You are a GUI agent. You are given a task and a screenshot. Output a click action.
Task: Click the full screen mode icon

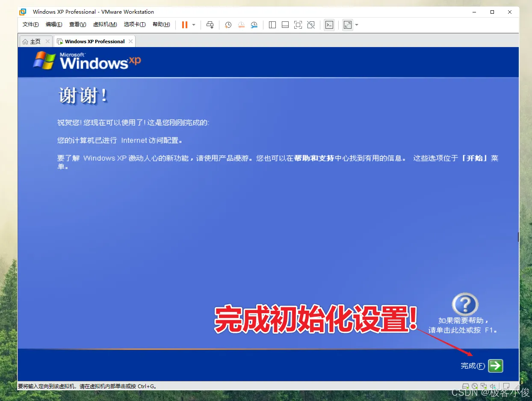point(298,25)
